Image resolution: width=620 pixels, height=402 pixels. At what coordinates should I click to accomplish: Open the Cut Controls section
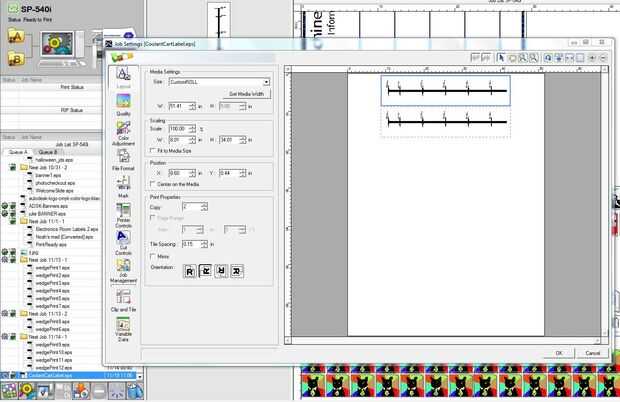click(x=123, y=243)
